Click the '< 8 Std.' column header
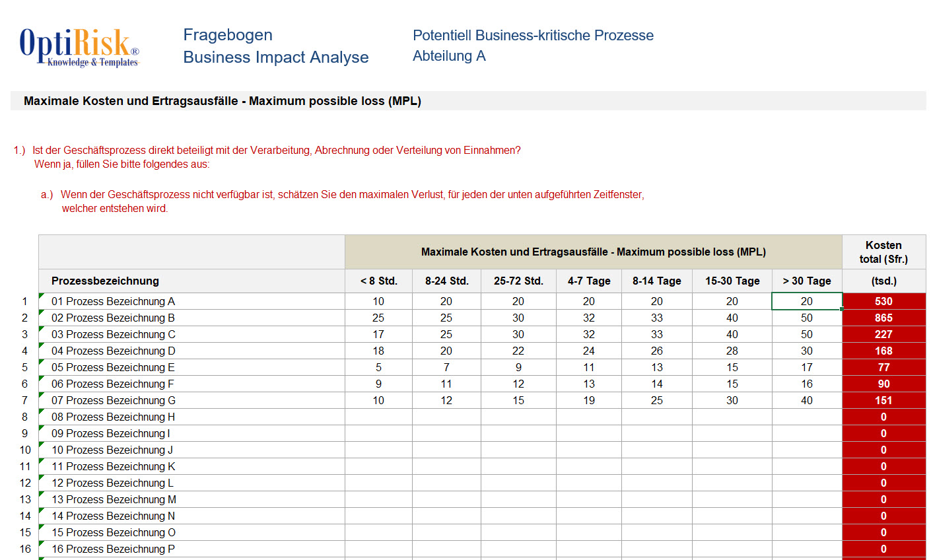 tap(378, 281)
